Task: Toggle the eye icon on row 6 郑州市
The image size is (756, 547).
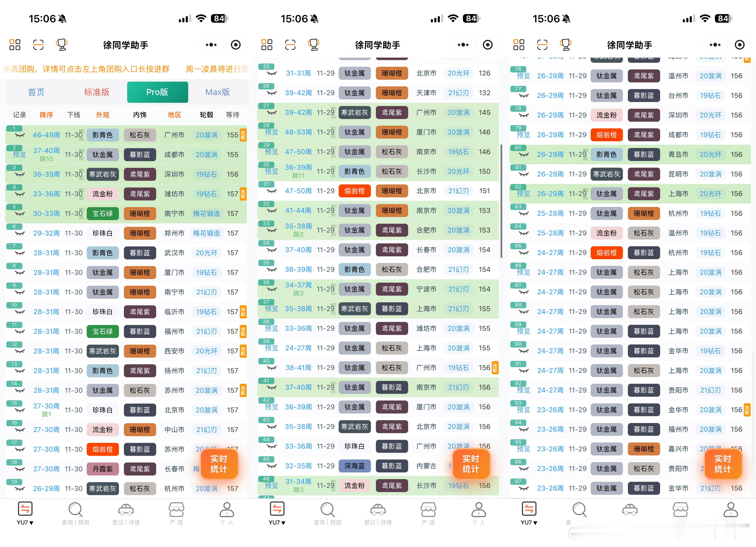Action: click(20, 234)
